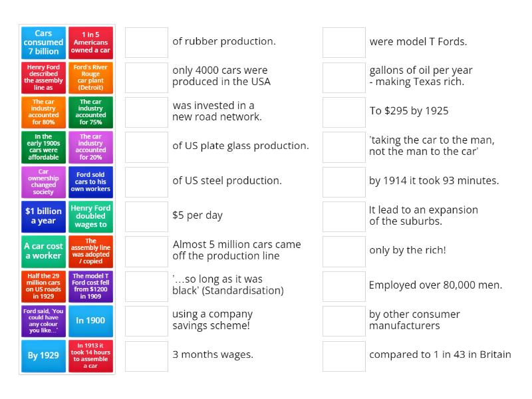Image resolution: width=532 pixels, height=399 pixels.
Task: Select the 'By 1929' tile
Action: coord(43,355)
